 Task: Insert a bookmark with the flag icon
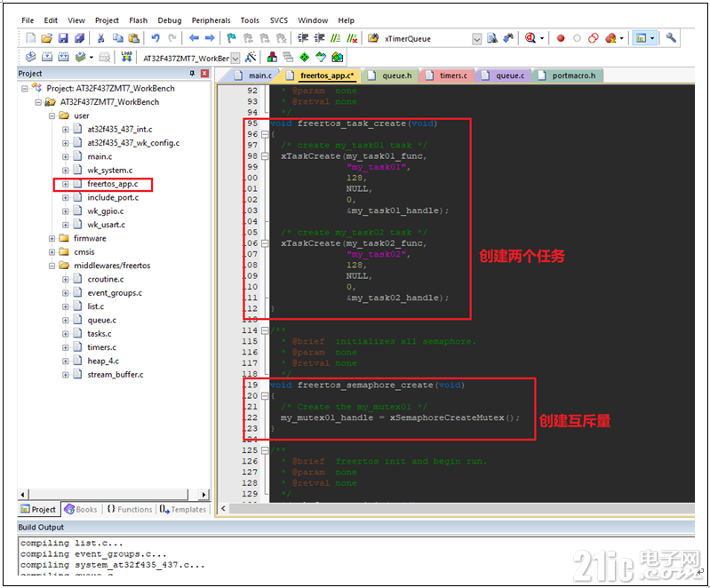pos(231,38)
